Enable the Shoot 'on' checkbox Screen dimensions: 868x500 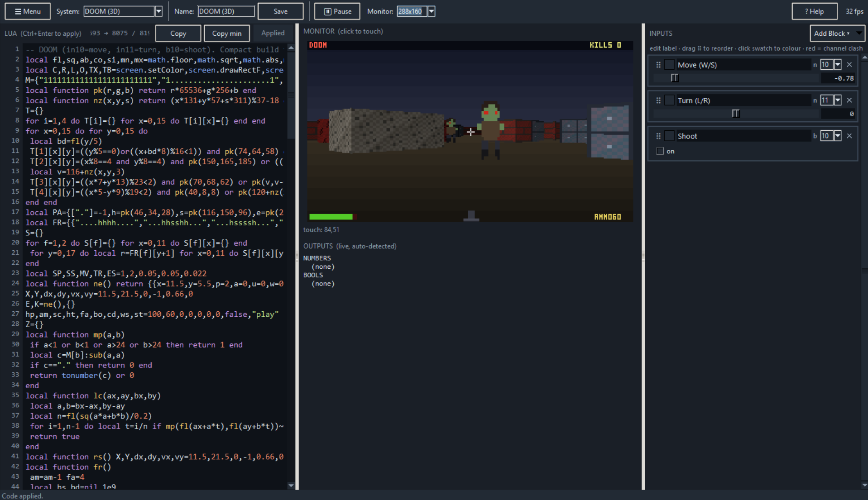coord(660,151)
